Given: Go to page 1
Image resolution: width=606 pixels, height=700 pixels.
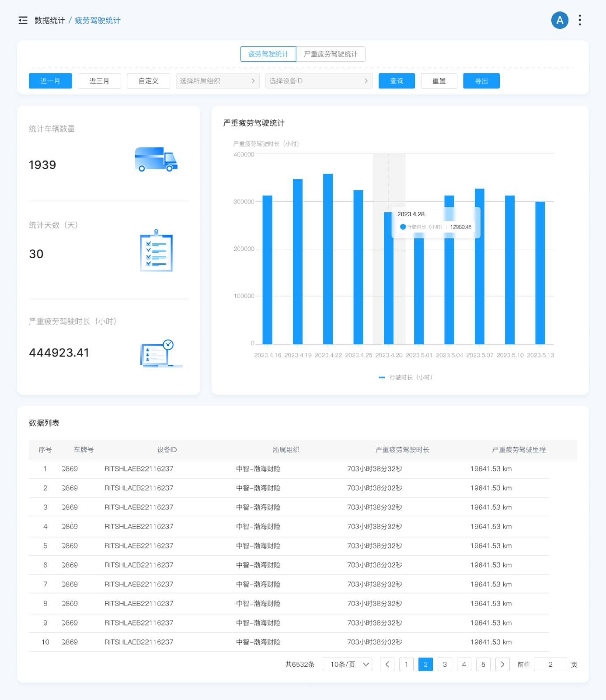Looking at the screenshot, I should click(x=406, y=665).
